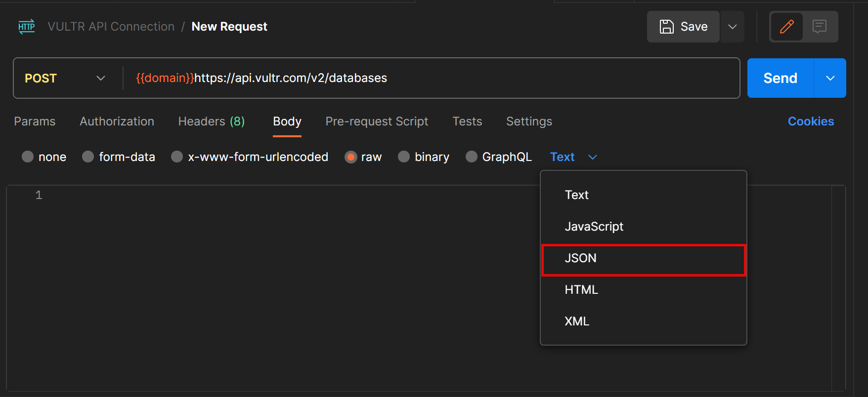Select the Body tab
This screenshot has height=397, width=868.
coord(287,121)
